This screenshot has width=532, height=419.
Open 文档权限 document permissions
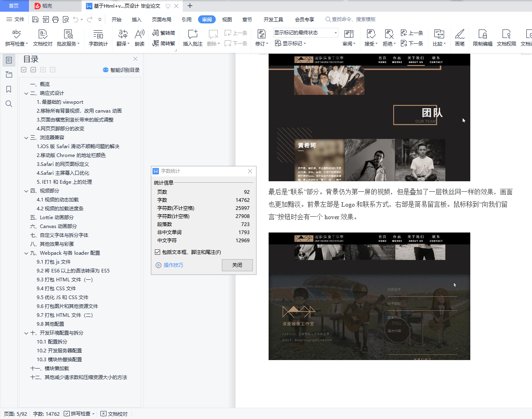[x=507, y=38]
